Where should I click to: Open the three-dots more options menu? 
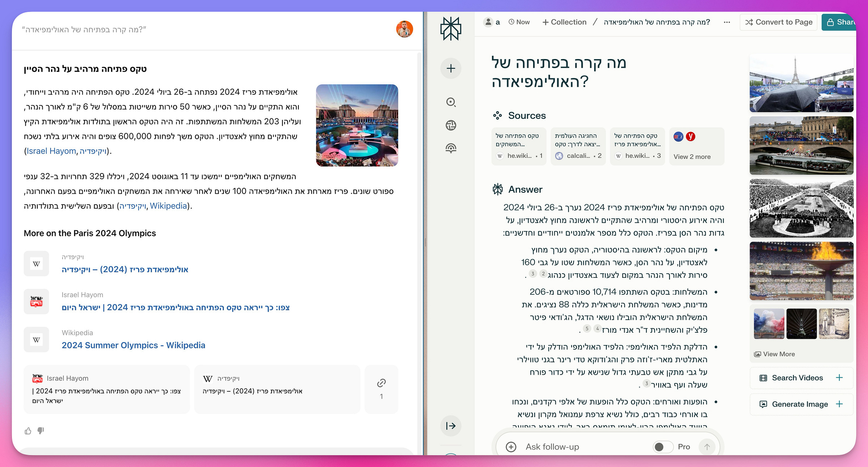727,22
